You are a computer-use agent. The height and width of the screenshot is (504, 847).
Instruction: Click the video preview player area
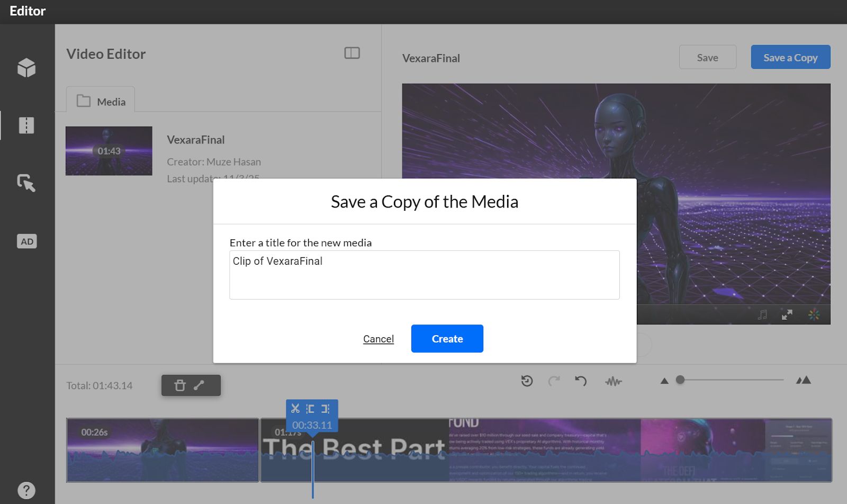pos(616,204)
